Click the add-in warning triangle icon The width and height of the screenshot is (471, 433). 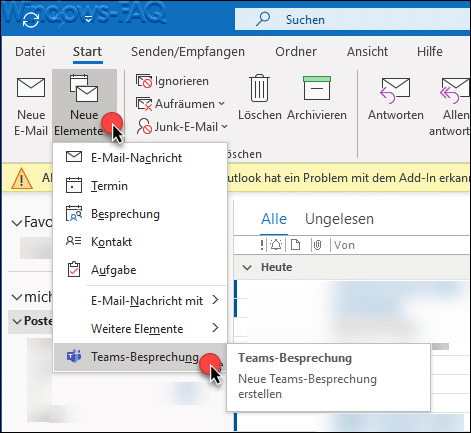click(x=22, y=178)
